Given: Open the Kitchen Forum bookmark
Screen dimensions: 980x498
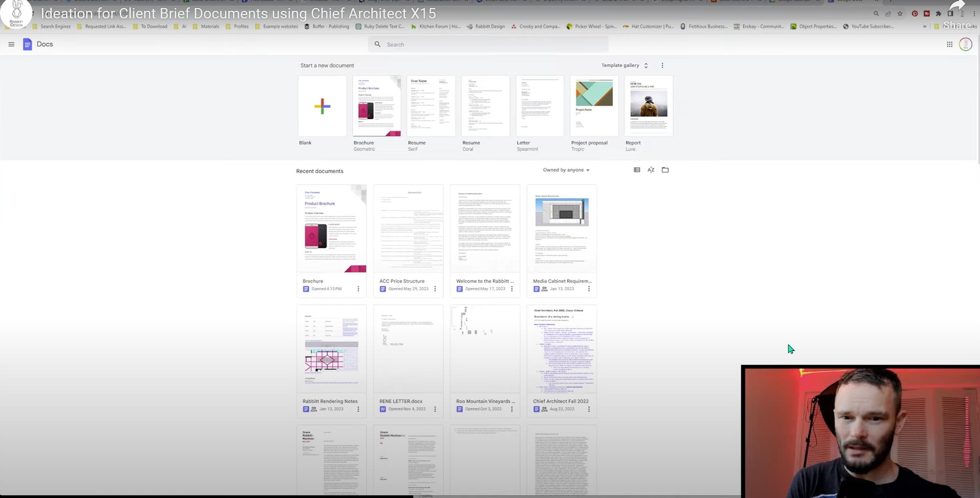Looking at the screenshot, I should tap(436, 27).
